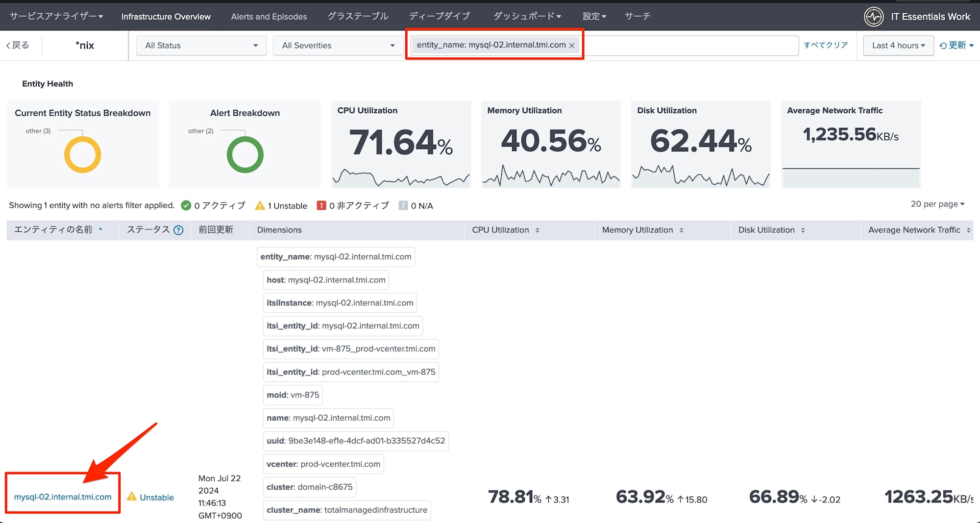Expand the ダッシュボード menu
Viewport: 980px width, 523px height.
click(527, 16)
